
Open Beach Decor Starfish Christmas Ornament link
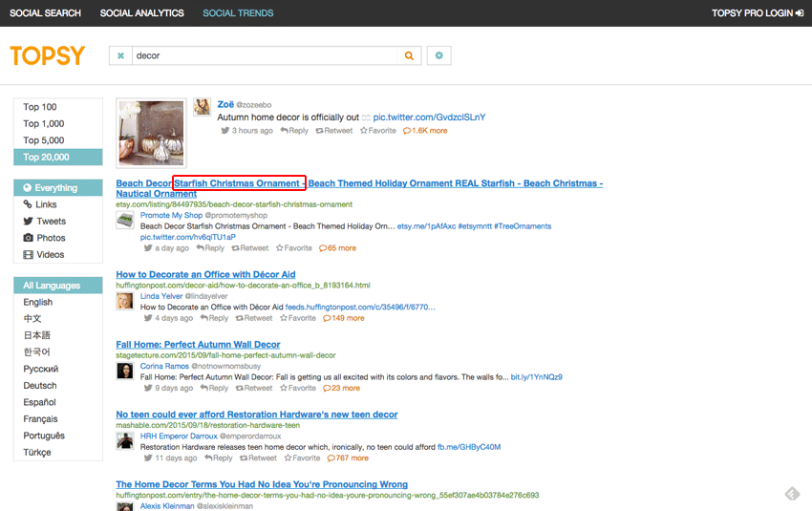[359, 188]
